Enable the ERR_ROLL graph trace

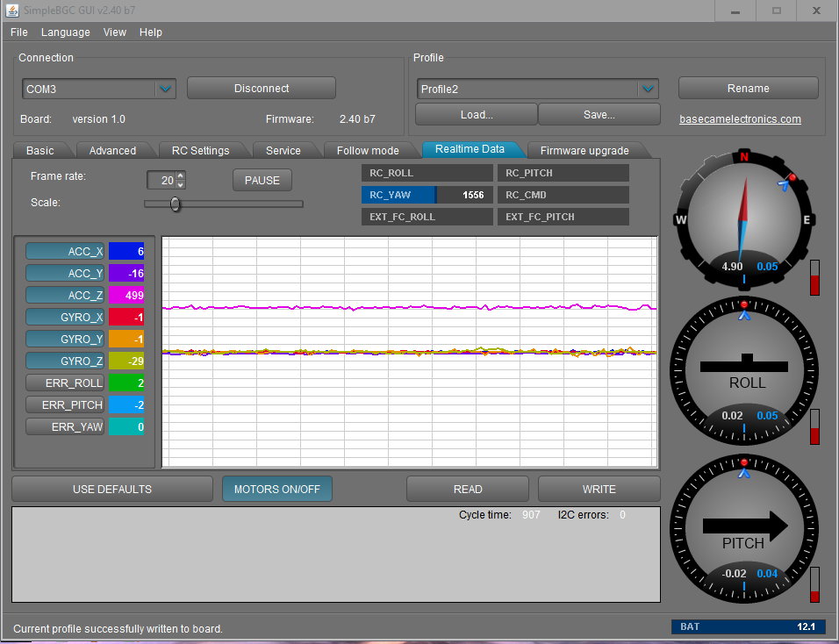click(x=65, y=383)
